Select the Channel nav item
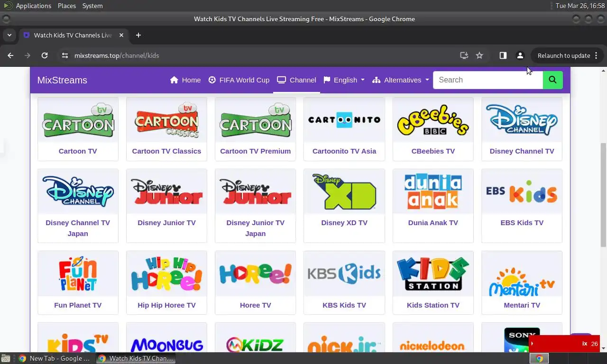The height and width of the screenshot is (364, 607). tap(297, 80)
